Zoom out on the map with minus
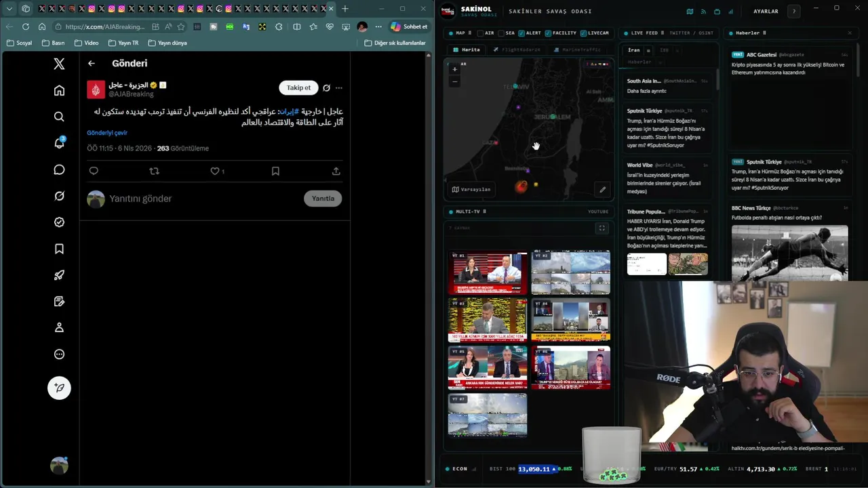 tap(455, 81)
